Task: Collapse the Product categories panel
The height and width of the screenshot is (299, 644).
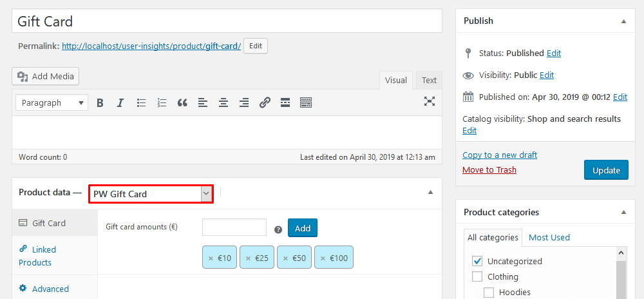Action: pyautogui.click(x=623, y=213)
